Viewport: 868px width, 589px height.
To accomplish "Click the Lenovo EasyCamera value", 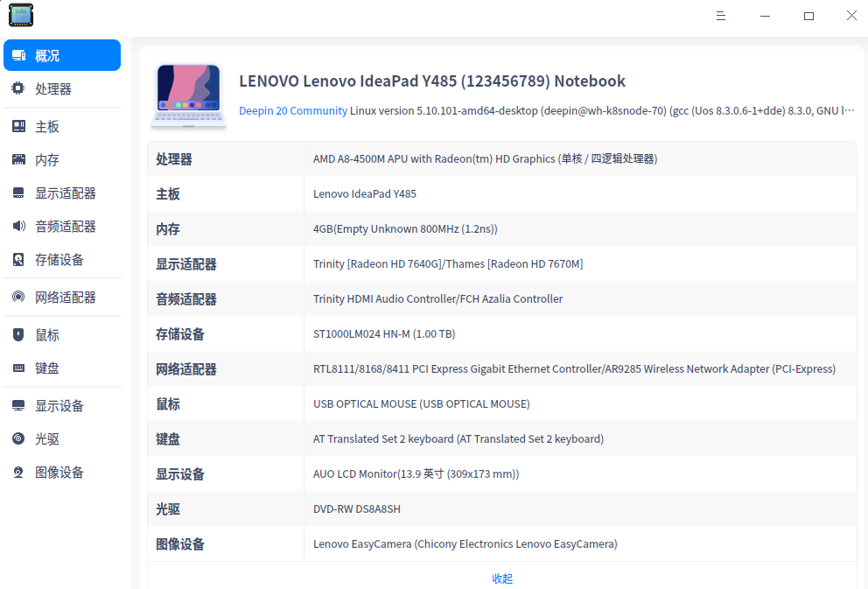I will point(465,544).
